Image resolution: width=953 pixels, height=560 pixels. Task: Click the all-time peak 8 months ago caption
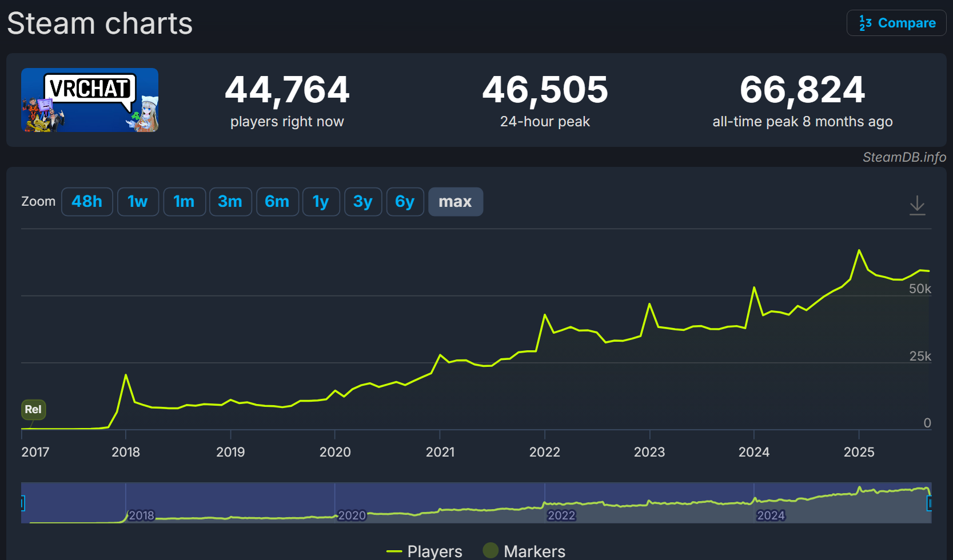click(803, 121)
